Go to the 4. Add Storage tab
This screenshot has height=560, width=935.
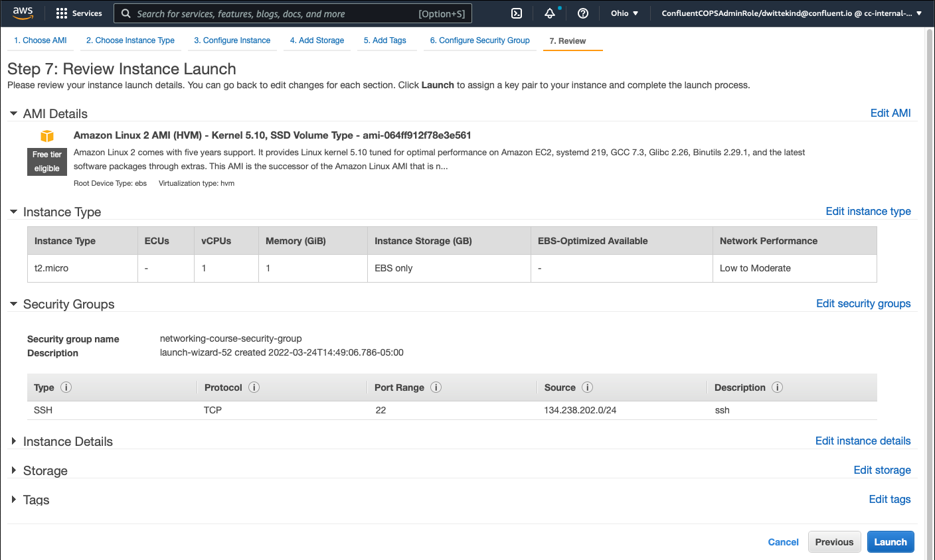317,40
